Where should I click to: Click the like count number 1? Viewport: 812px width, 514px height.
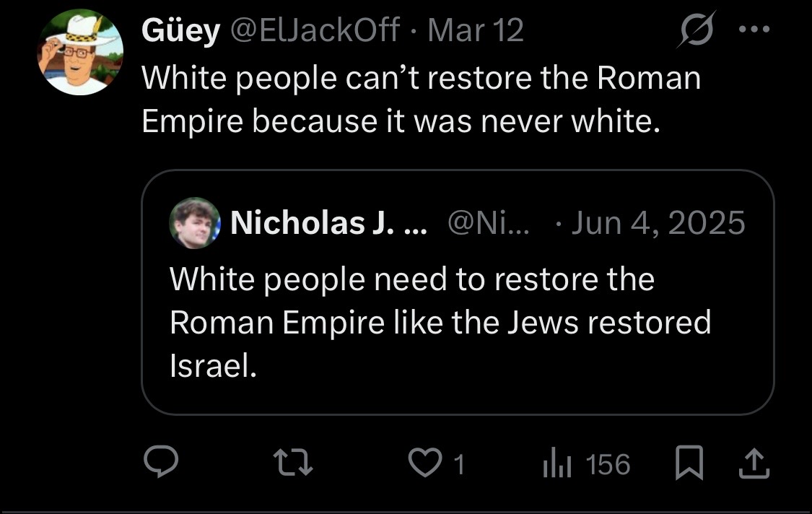click(x=457, y=464)
